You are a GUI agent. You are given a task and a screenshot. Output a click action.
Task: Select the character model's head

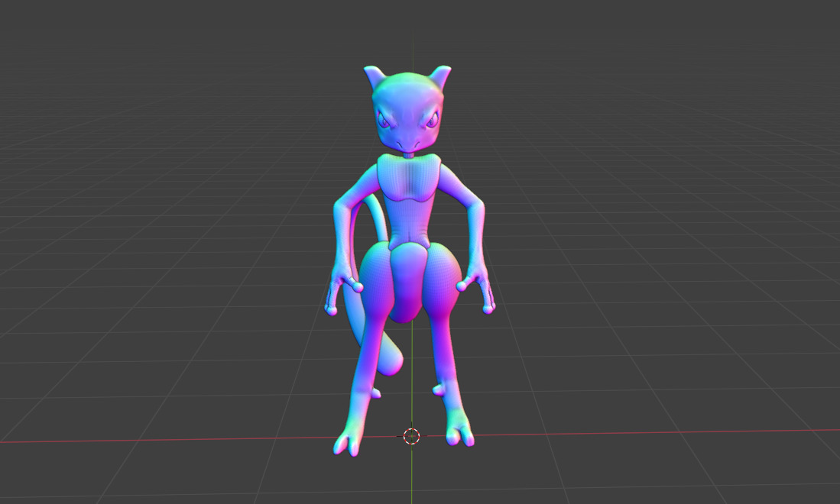pos(407,108)
